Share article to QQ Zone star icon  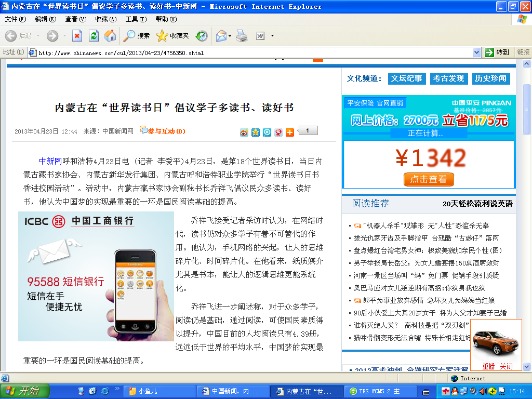256,132
